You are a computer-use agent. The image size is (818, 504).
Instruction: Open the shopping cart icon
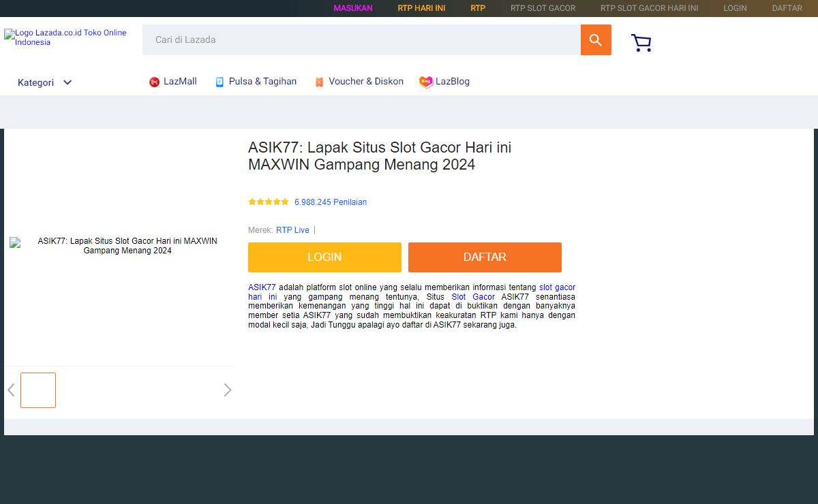pyautogui.click(x=641, y=43)
